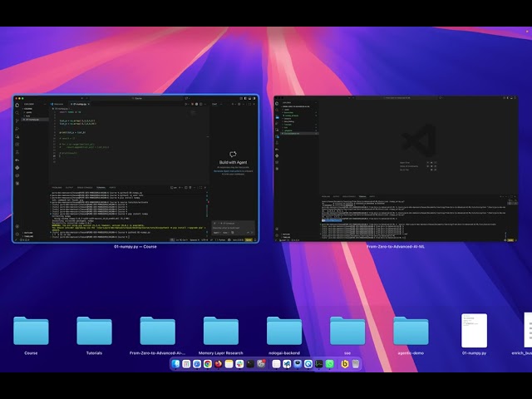Open the Trash in the Dock
The image size is (532, 399).
[356, 364]
